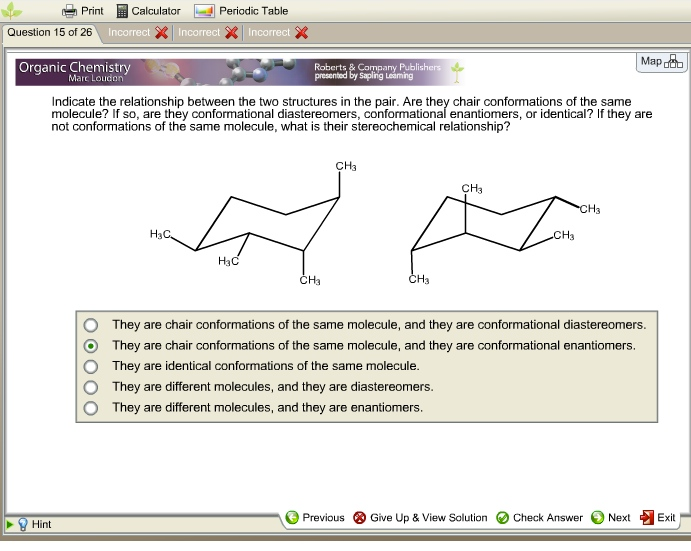Click text 'They are different molecules, and they are enantiomers.'
Screen dimensions: 691x551
[x=267, y=408]
